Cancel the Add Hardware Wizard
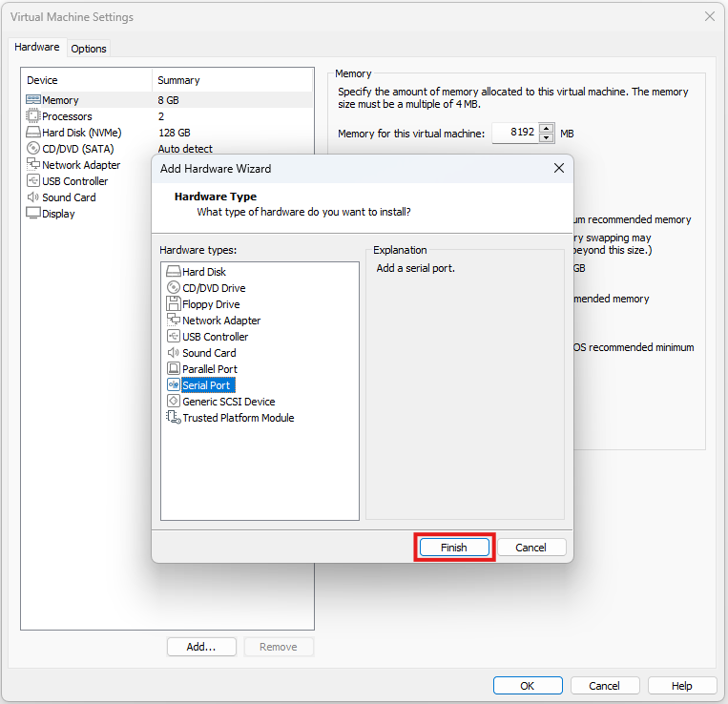728x704 pixels. click(x=530, y=548)
